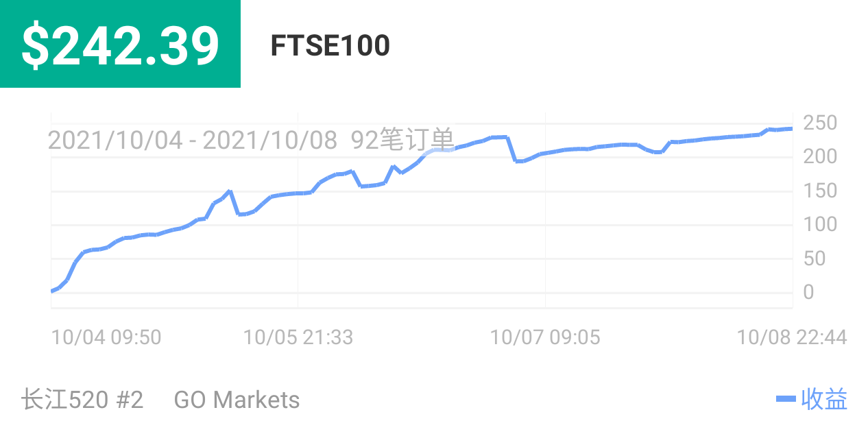Click the 0 y-axis label
Viewport: 868px width, 434px height.
808,292
